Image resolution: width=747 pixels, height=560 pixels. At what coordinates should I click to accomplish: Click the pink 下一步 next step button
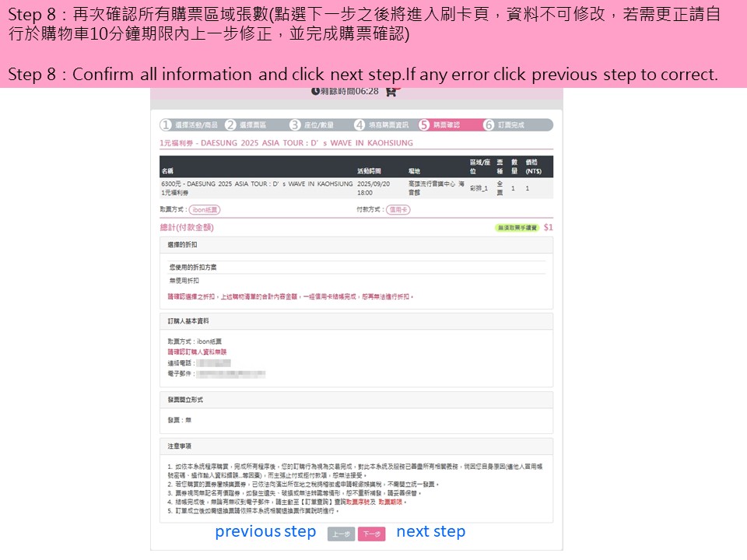point(371,534)
